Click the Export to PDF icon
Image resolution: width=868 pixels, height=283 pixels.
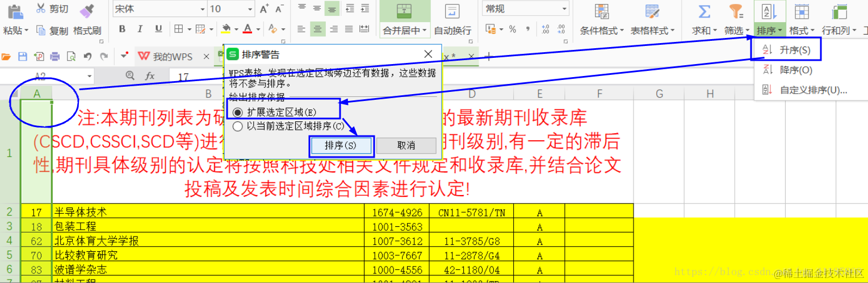39,56
